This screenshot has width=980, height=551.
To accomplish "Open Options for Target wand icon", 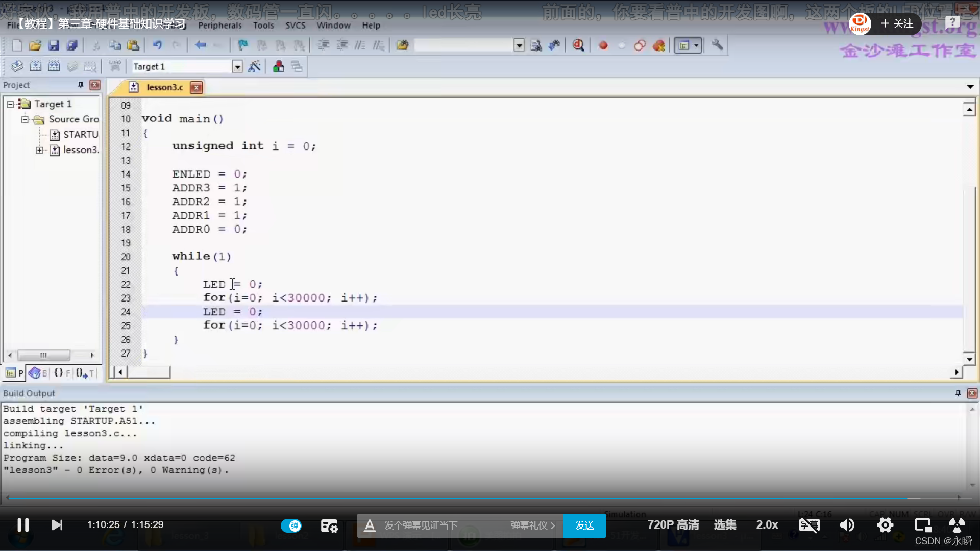I will pos(255,66).
